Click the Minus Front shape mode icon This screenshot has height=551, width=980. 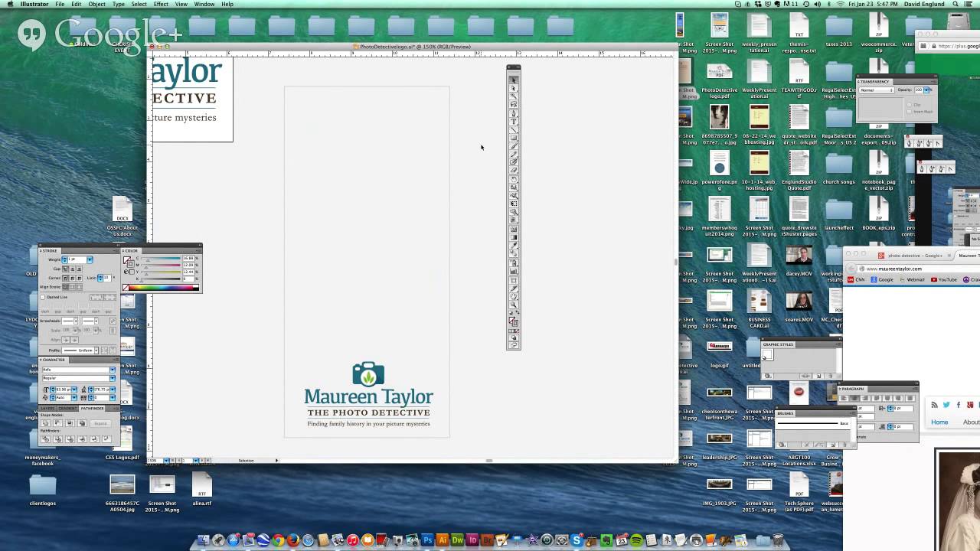pos(57,423)
